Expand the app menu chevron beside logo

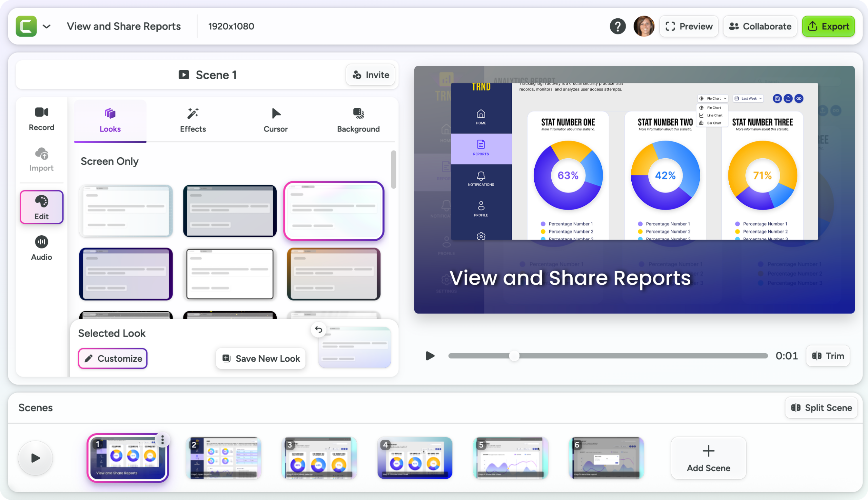tap(47, 26)
